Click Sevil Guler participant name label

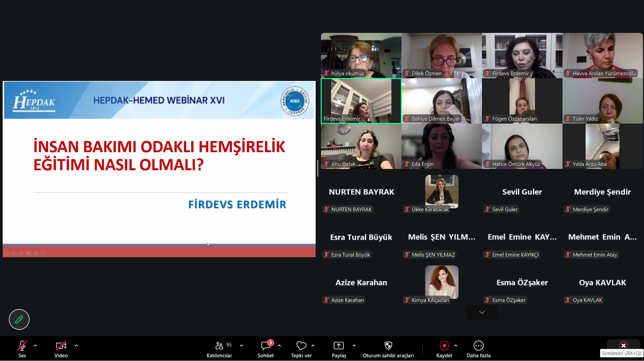coord(501,209)
